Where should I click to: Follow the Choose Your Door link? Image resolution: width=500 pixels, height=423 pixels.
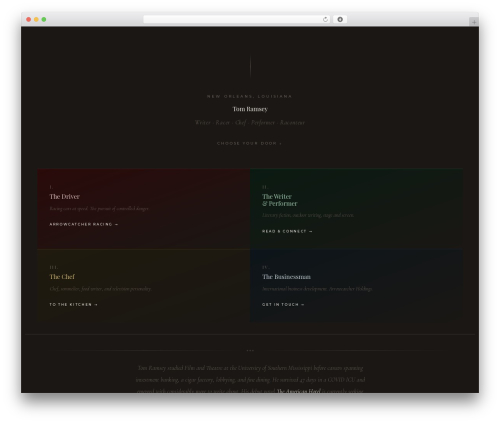click(249, 143)
